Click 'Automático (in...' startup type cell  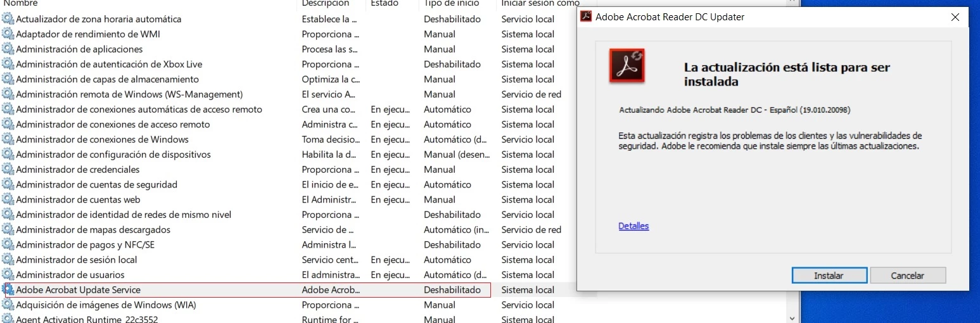[456, 230]
